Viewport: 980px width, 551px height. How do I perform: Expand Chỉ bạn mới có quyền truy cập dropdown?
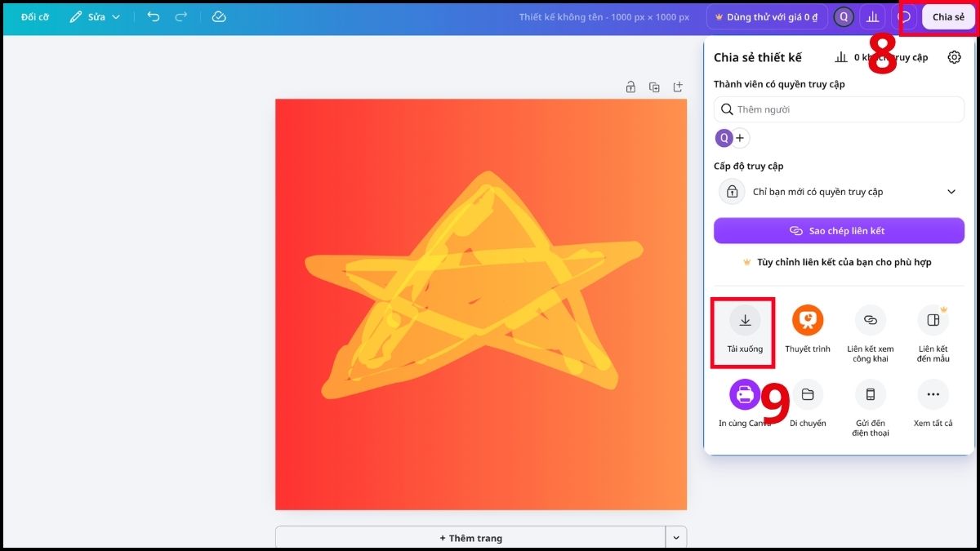[x=839, y=192]
